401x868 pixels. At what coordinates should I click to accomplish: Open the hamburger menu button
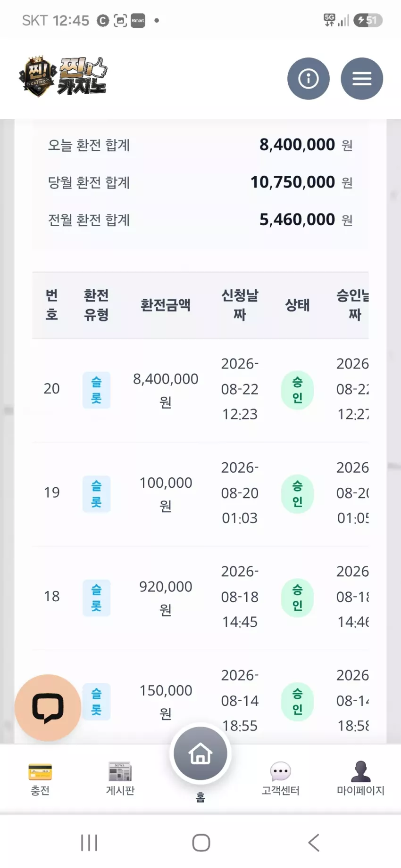pos(362,79)
